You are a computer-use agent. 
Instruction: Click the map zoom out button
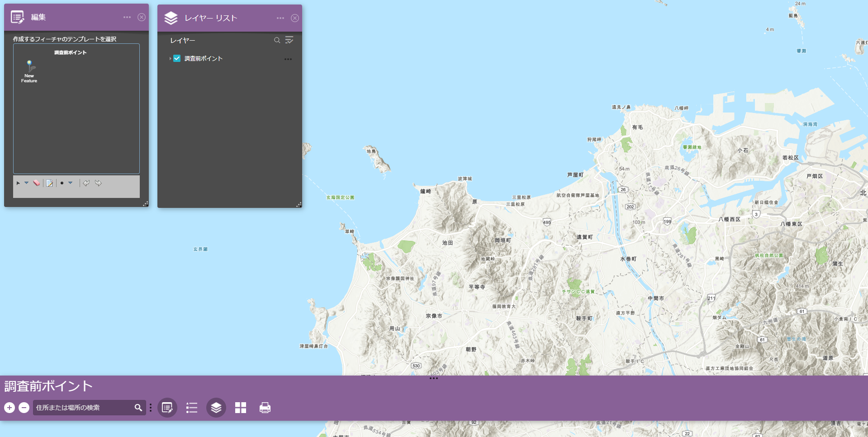24,408
